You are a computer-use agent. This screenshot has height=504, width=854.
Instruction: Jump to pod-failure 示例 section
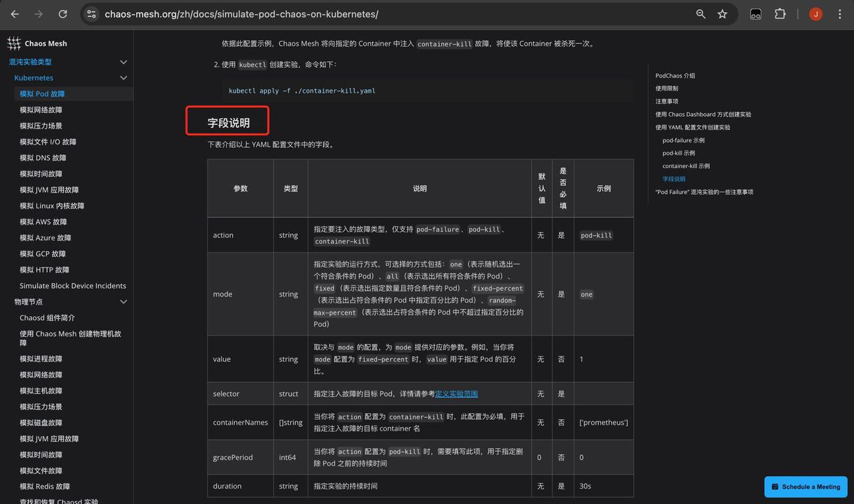(683, 141)
